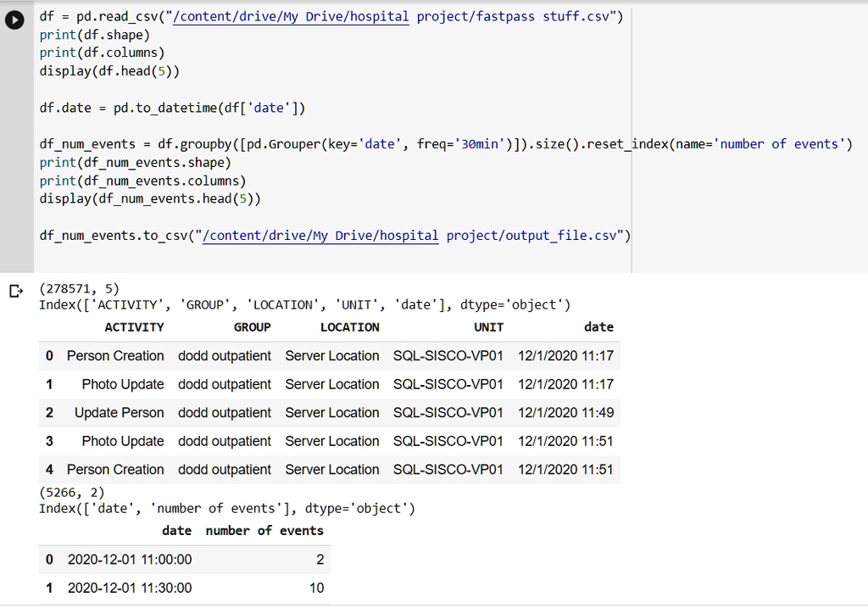Select the Person Creation cell in row 0
The height and width of the screenshot is (608, 868).
(x=115, y=355)
